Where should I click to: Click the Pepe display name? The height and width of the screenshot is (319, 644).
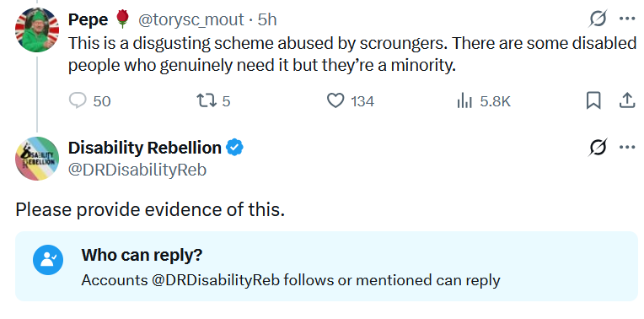tap(89, 19)
